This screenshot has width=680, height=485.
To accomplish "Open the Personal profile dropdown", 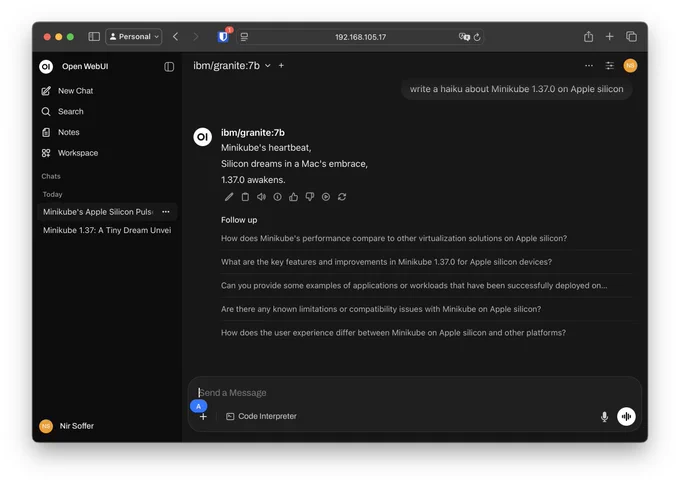I will pyautogui.click(x=134, y=37).
